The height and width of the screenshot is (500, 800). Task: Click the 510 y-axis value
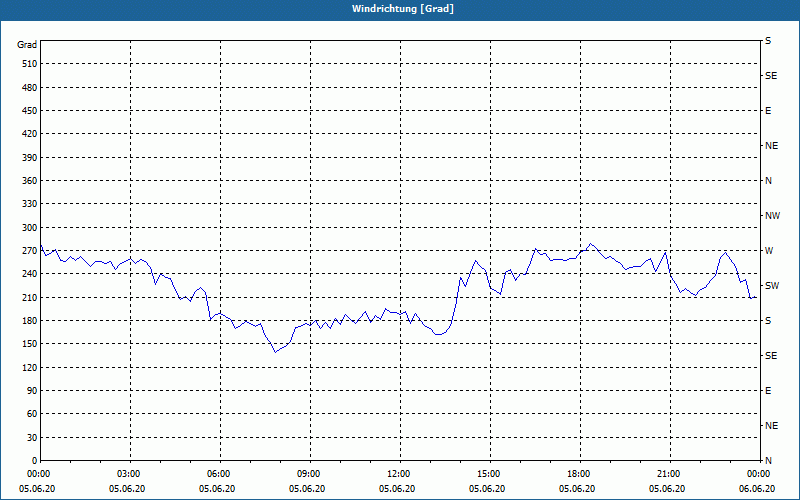(29, 64)
